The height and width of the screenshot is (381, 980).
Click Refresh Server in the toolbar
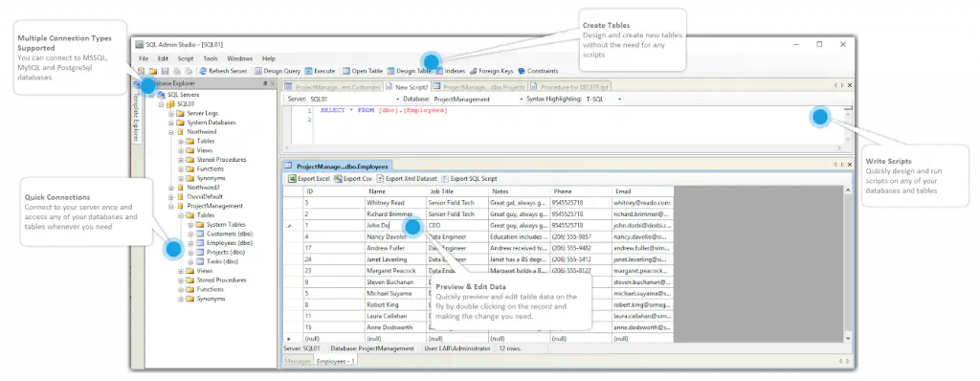click(224, 72)
